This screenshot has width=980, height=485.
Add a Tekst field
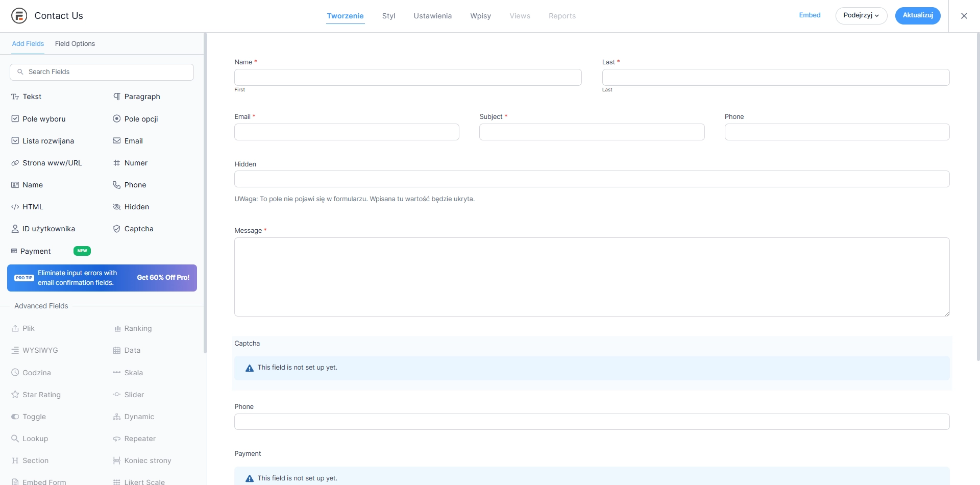pos(27,96)
